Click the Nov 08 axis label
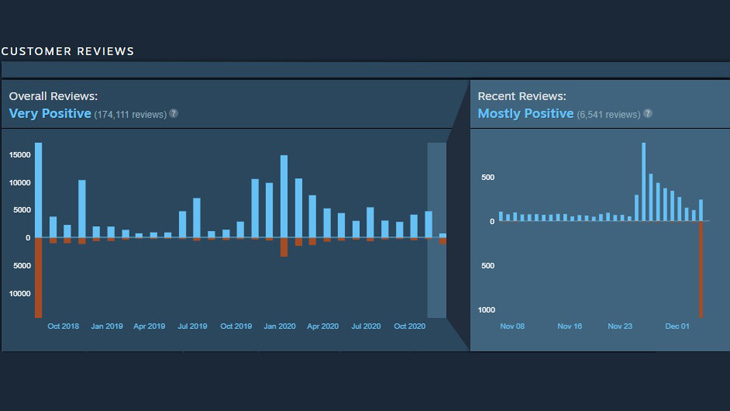 (x=512, y=326)
